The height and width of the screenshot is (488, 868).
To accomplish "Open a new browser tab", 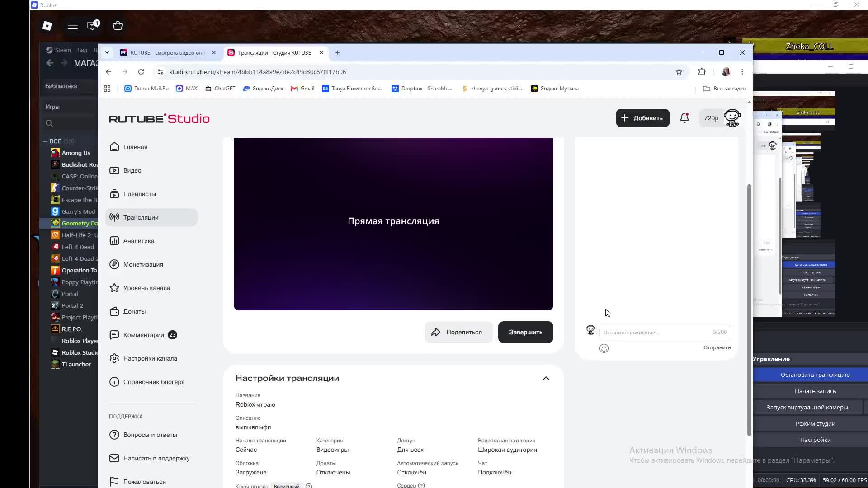I will coord(338,53).
